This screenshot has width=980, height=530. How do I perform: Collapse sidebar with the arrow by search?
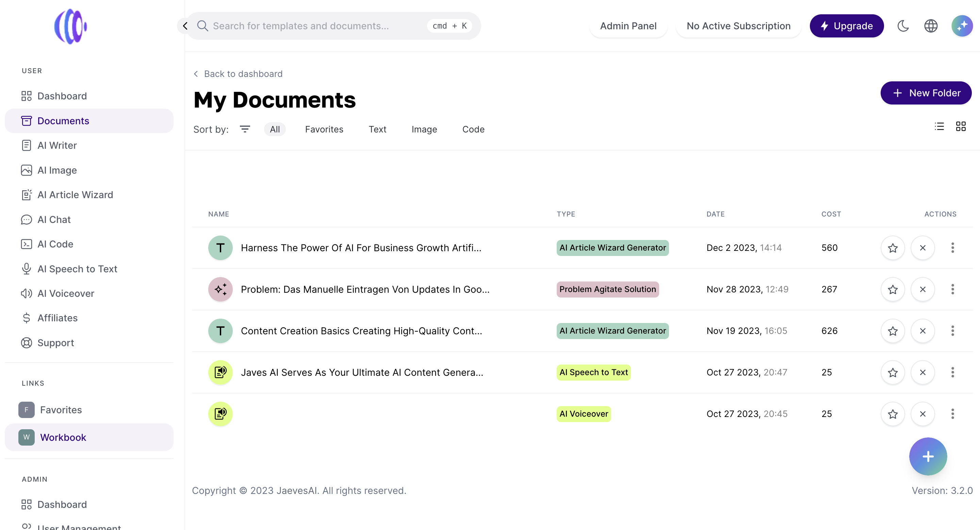pos(185,26)
